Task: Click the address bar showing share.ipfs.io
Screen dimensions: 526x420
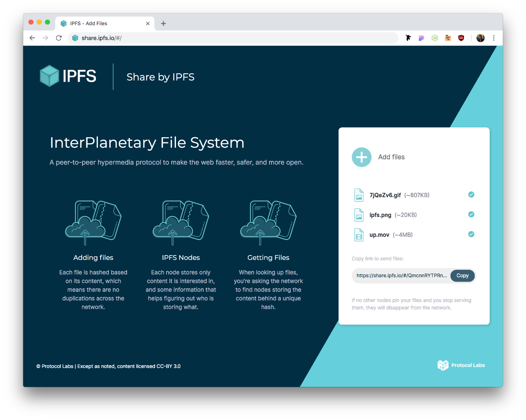Action: coord(233,38)
